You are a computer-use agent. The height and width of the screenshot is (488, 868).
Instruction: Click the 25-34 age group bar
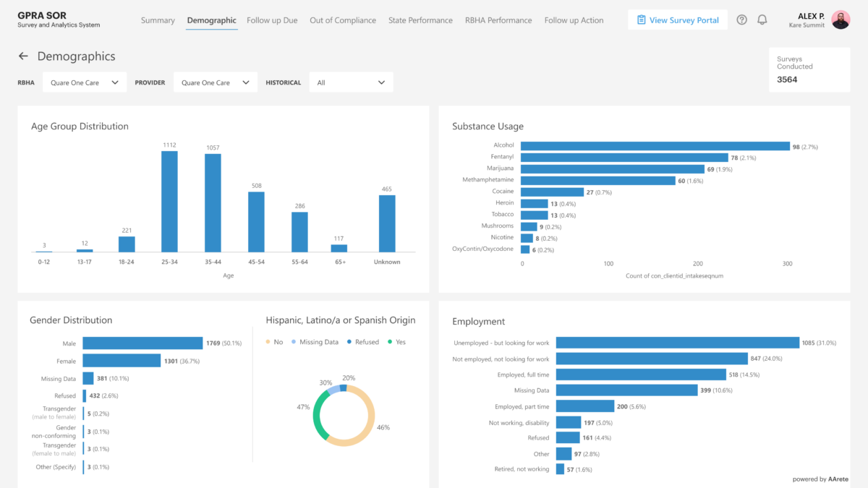[169, 201]
